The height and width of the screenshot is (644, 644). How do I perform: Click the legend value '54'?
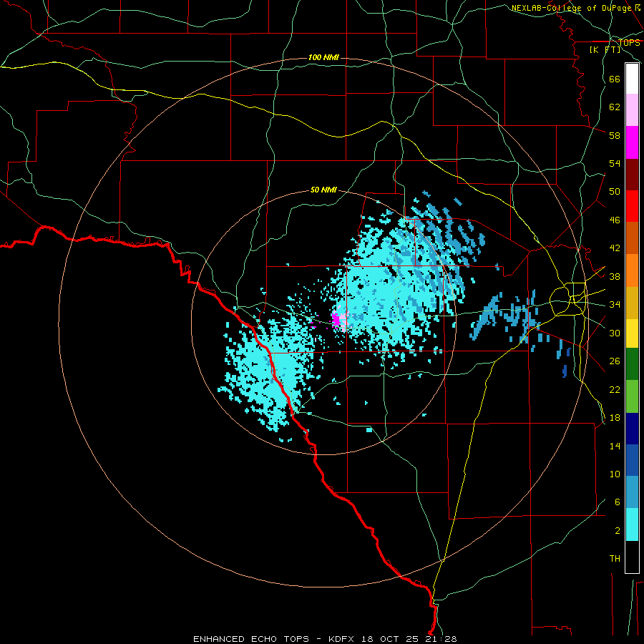(615, 164)
